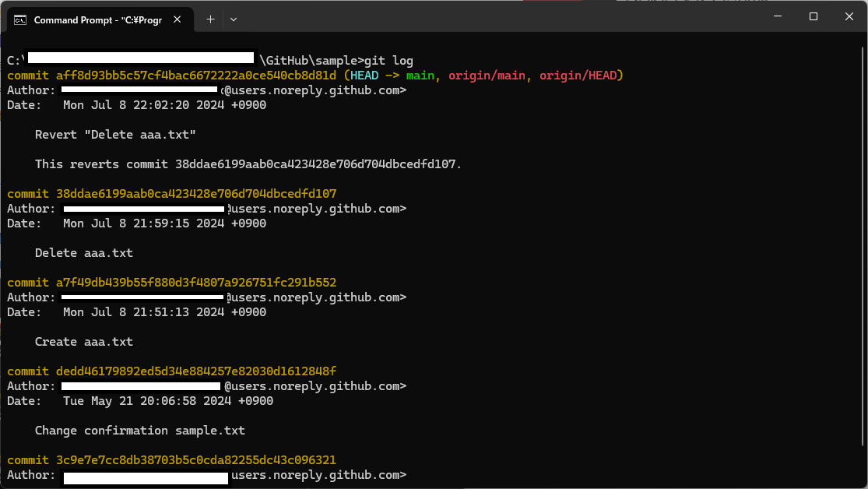868x489 pixels.
Task: Click the 'Create aaa.txt' commit message
Action: (x=83, y=342)
